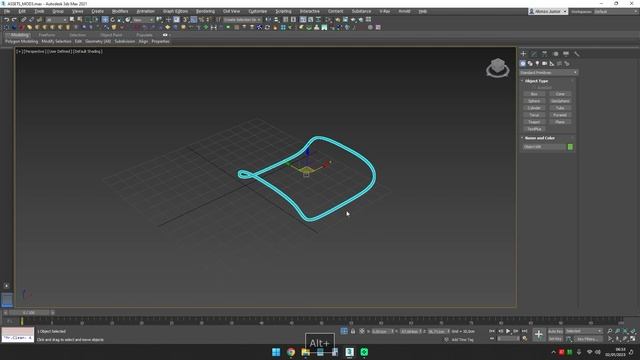Toggle Auto Key mode
640x360 pixels.
(x=555, y=331)
